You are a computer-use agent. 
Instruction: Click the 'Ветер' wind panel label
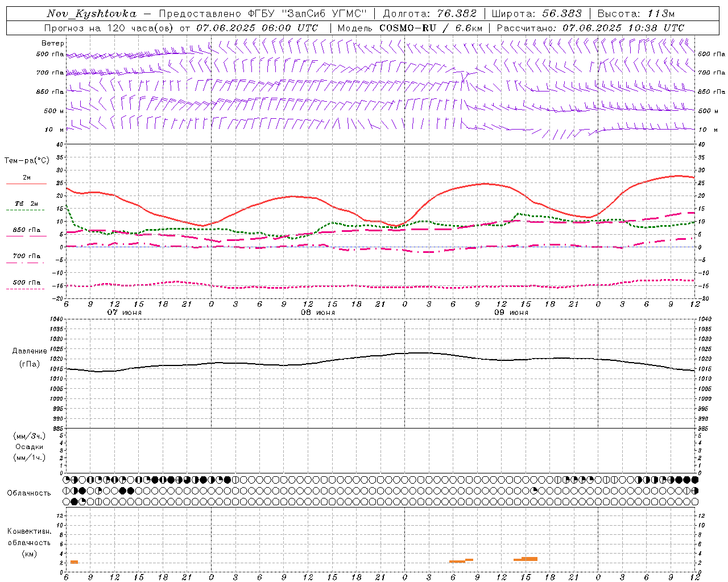pyautogui.click(x=53, y=43)
